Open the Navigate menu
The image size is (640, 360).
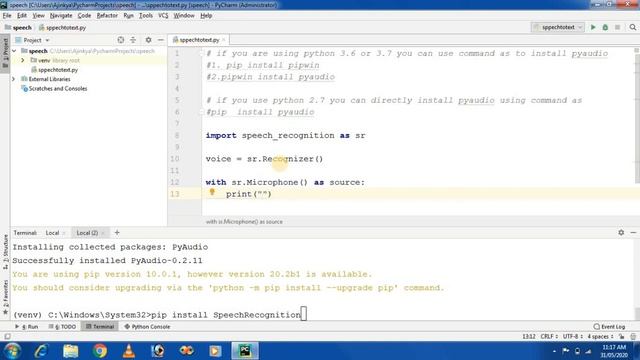point(61,16)
